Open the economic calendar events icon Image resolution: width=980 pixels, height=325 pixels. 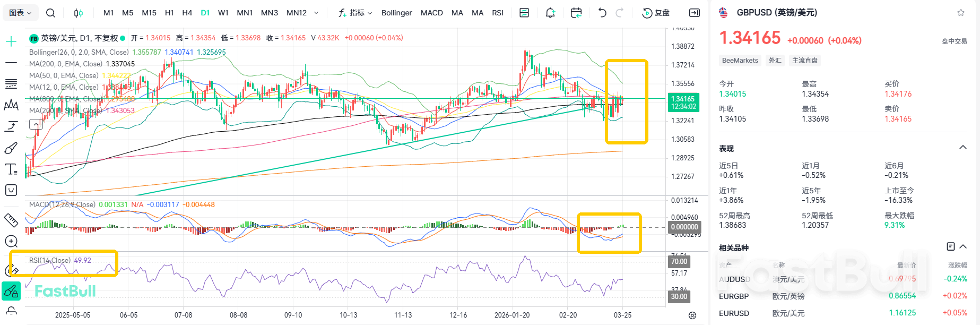click(576, 13)
